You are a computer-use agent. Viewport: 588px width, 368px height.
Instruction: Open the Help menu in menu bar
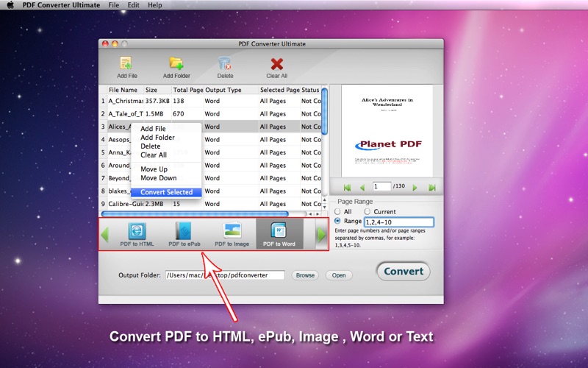tap(155, 5)
